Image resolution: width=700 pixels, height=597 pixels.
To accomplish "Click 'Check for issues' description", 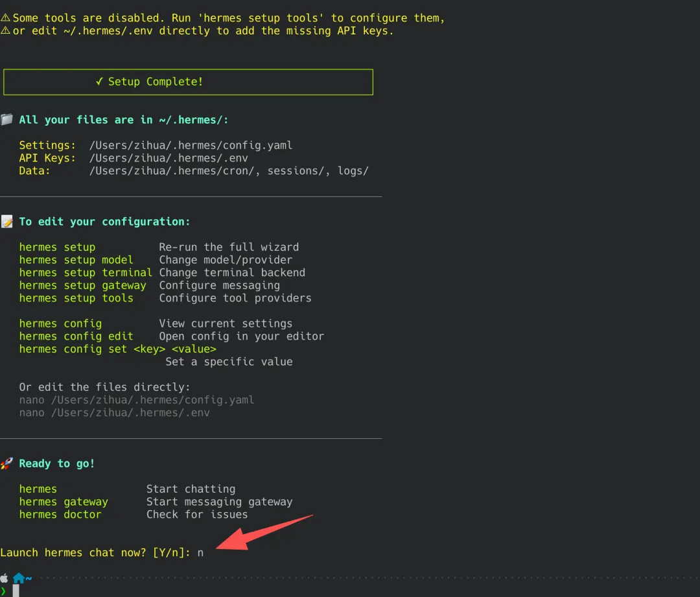I will (197, 515).
